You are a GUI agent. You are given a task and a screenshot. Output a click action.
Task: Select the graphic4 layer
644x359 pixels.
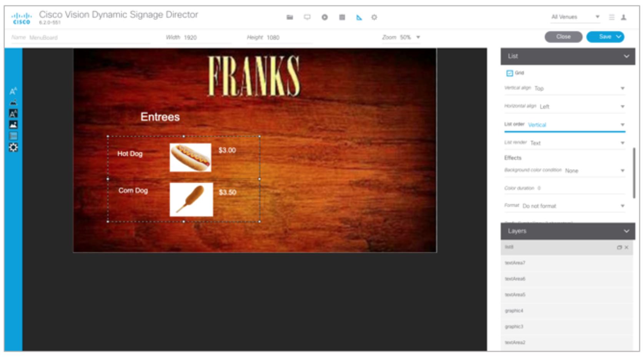coord(567,311)
